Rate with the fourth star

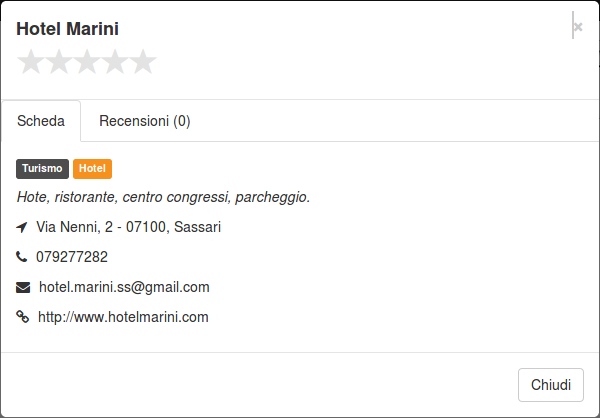[115, 62]
